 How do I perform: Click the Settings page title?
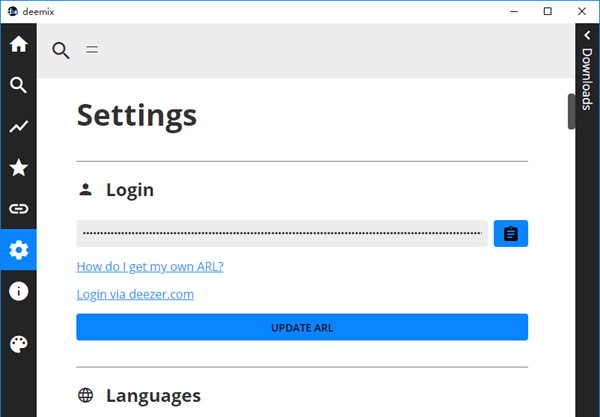137,116
